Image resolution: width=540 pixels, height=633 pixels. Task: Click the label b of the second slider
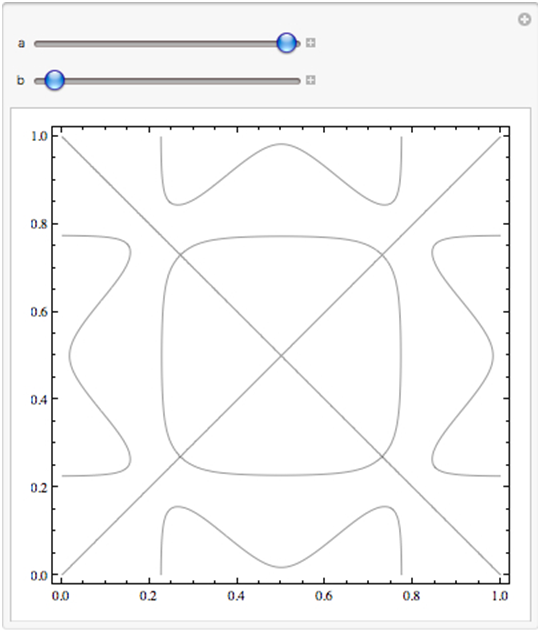coord(21,80)
